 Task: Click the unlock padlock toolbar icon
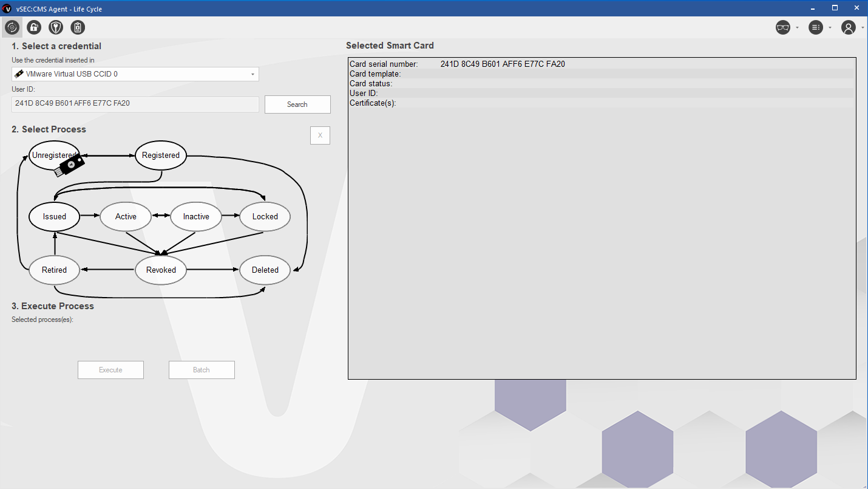pyautogui.click(x=34, y=27)
